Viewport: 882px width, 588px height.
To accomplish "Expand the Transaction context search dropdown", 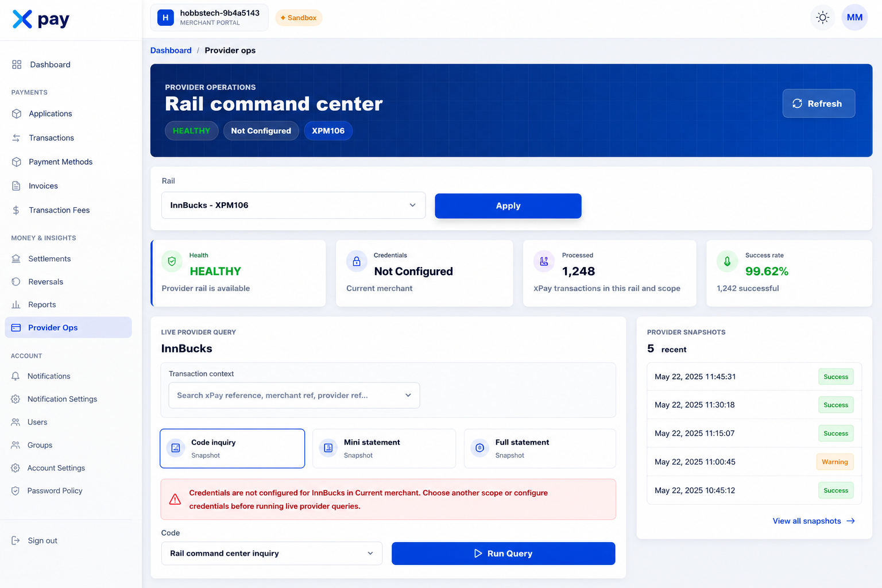I will 294,396.
